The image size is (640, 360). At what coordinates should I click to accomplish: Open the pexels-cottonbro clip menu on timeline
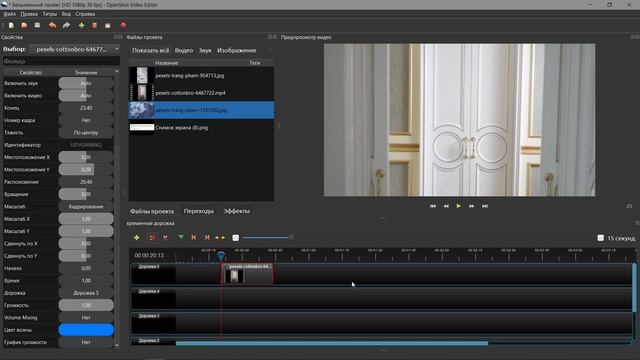pos(226,267)
